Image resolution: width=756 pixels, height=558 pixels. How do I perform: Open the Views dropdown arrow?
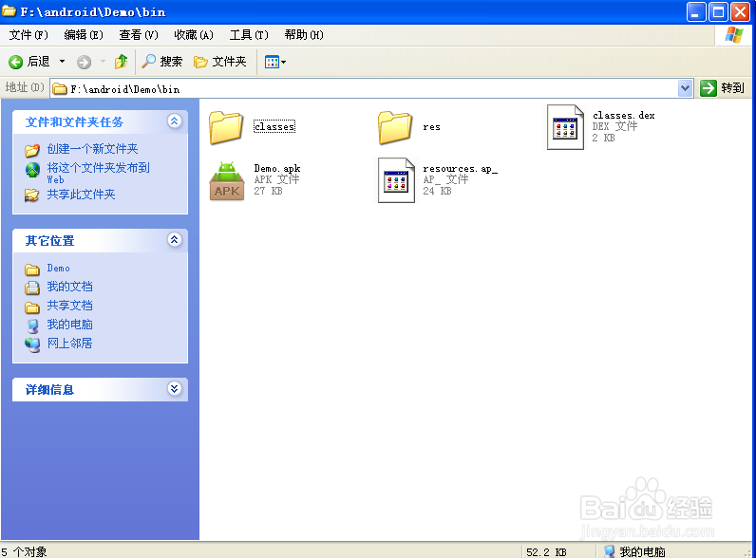point(283,62)
